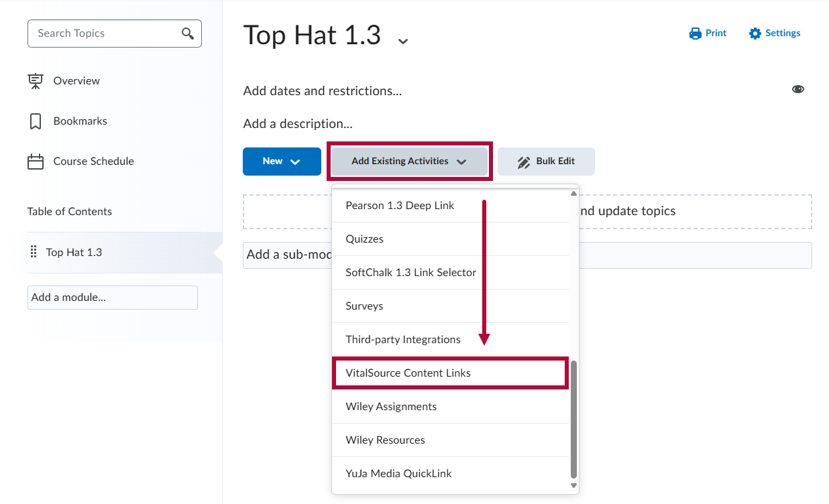Select Wiley Assignments menu item
829x504 pixels.
click(451, 407)
